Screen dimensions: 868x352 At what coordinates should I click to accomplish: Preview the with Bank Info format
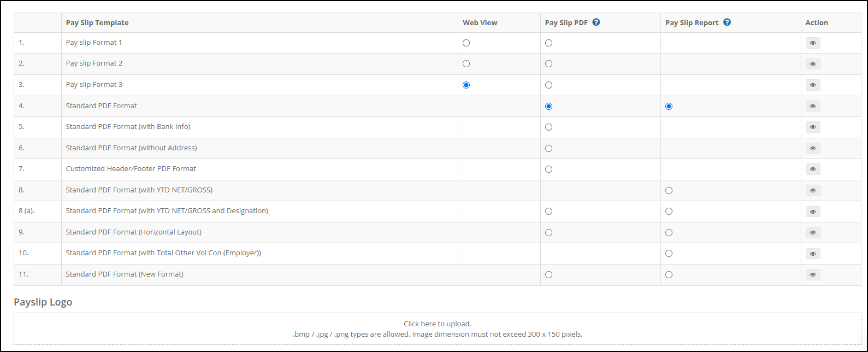pos(813,127)
